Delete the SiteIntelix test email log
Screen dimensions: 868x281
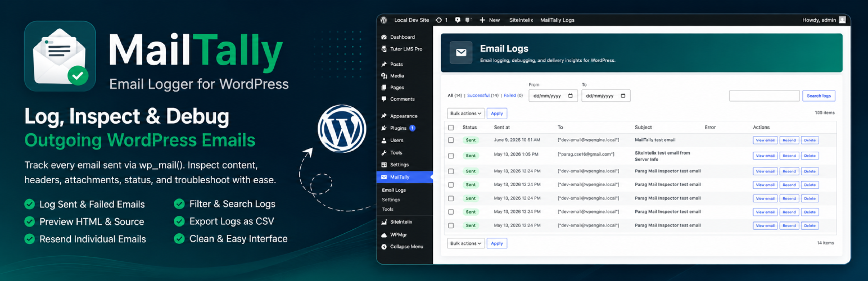pyautogui.click(x=810, y=156)
